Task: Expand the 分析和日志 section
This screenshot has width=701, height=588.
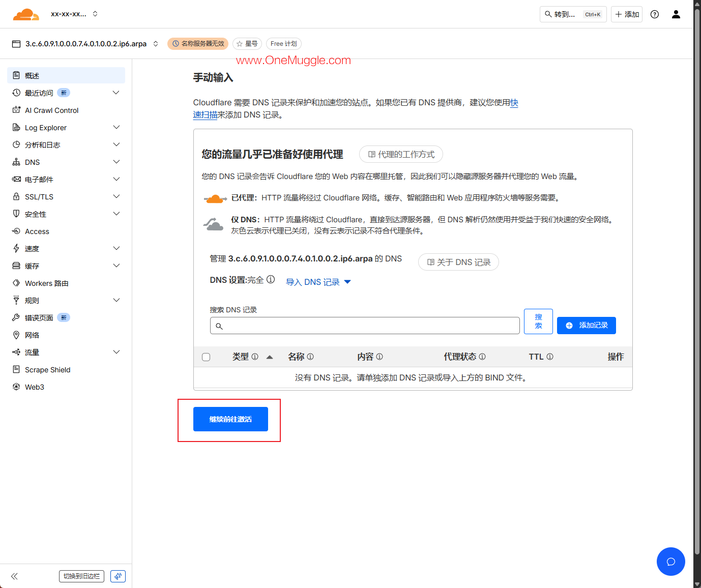Action: [x=116, y=144]
